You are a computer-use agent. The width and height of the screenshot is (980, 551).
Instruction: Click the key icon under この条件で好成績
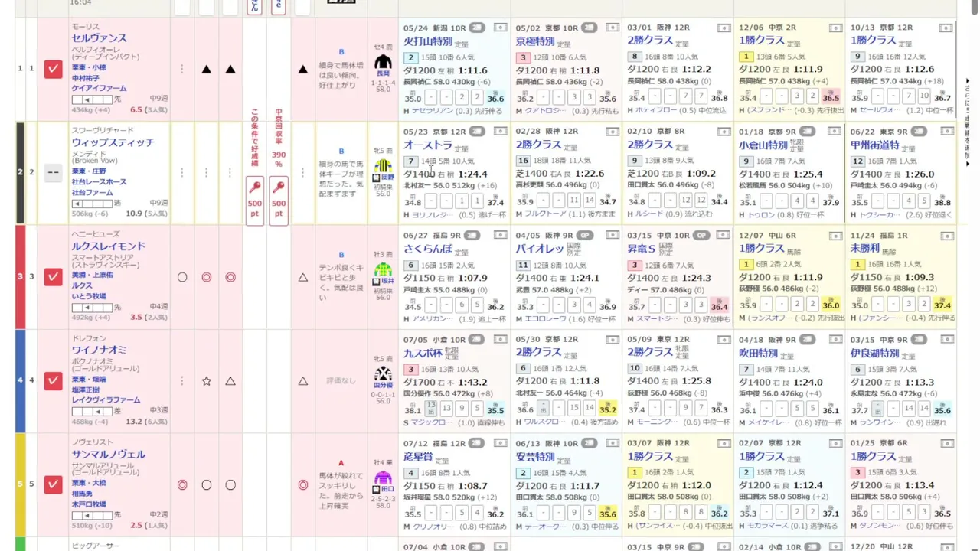(x=255, y=187)
